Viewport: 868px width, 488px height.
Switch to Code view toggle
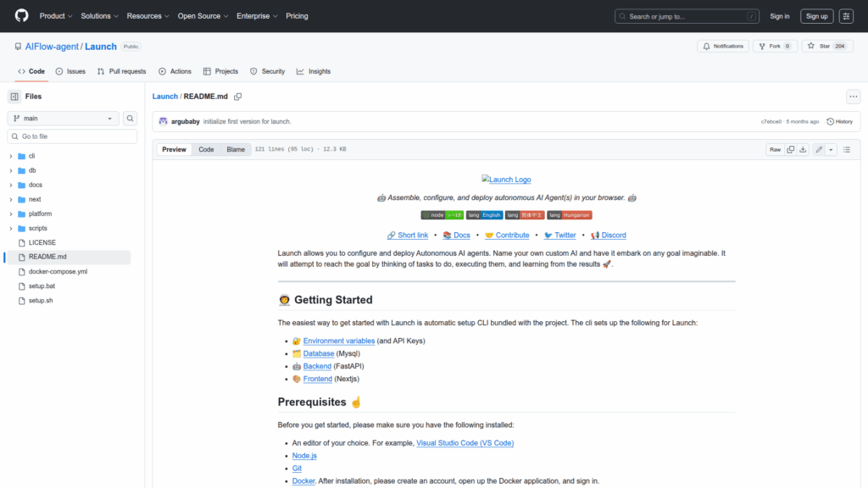pyautogui.click(x=206, y=149)
